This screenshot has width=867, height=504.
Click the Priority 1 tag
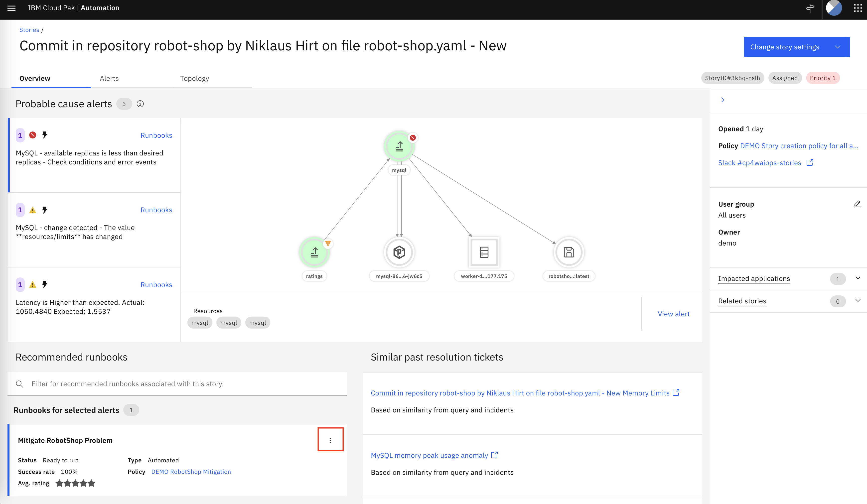tap(823, 78)
